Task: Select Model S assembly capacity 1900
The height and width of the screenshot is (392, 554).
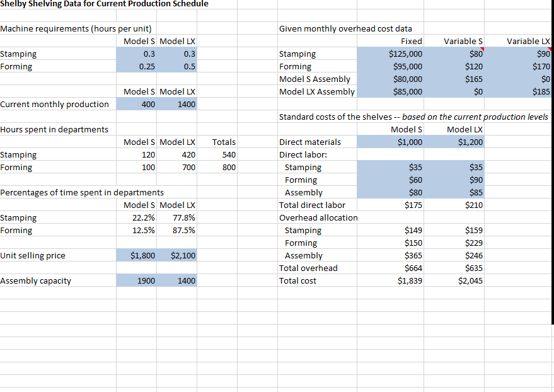Action: pyautogui.click(x=136, y=280)
